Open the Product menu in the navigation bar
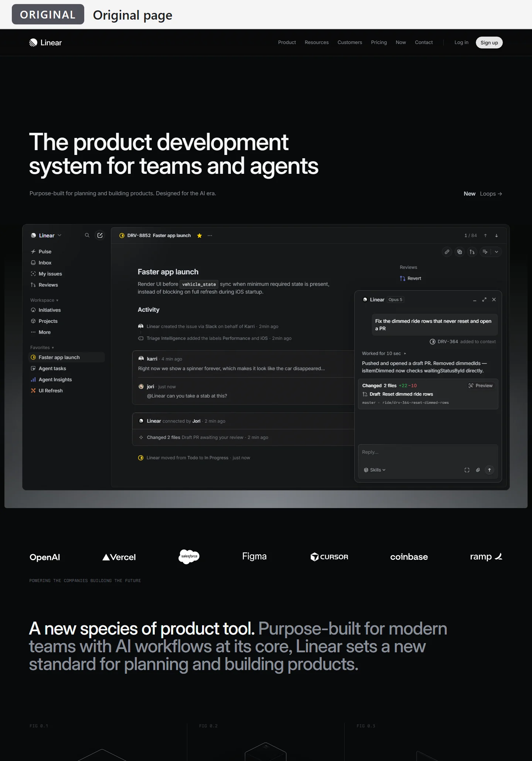532x761 pixels. point(287,43)
